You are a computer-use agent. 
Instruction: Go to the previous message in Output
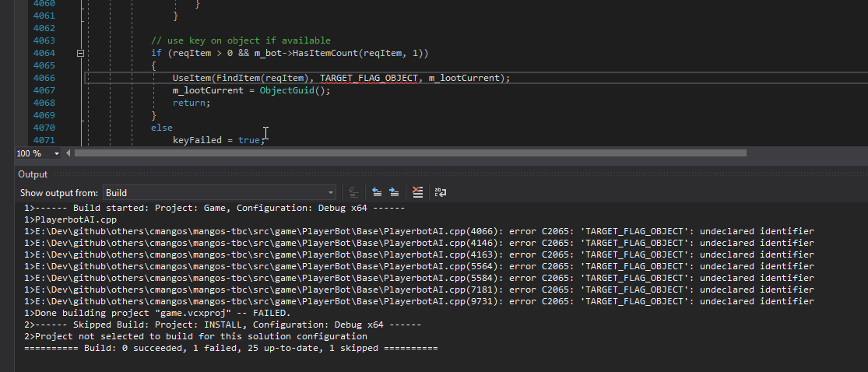[377, 193]
